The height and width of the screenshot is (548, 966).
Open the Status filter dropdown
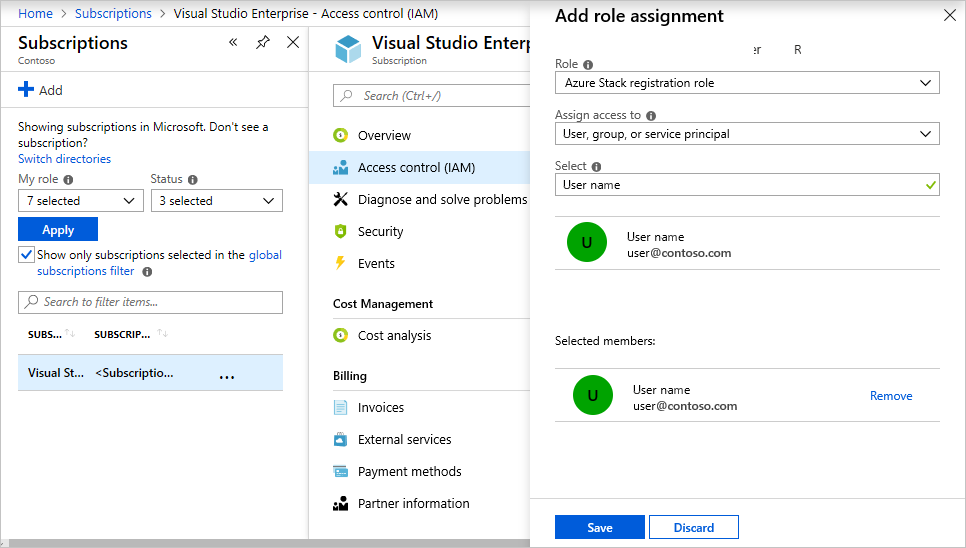pyautogui.click(x=216, y=201)
